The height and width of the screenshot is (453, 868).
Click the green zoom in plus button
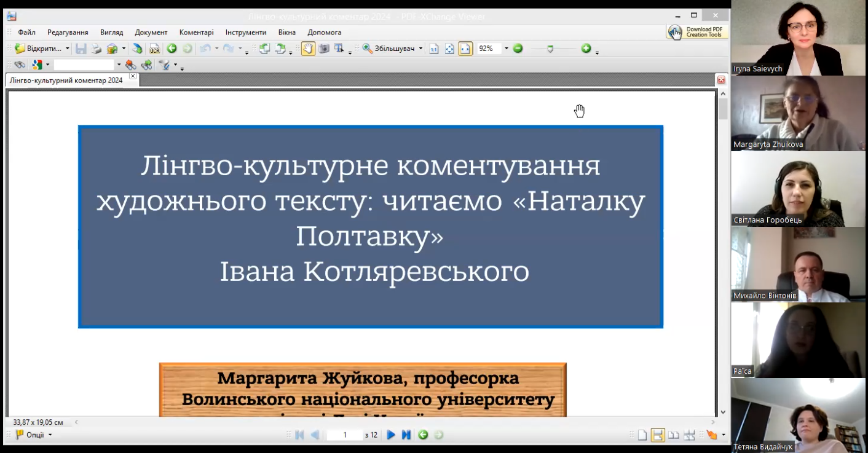coord(586,49)
